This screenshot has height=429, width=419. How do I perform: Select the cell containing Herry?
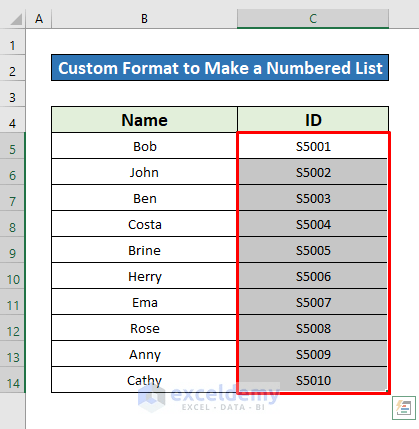point(144,276)
